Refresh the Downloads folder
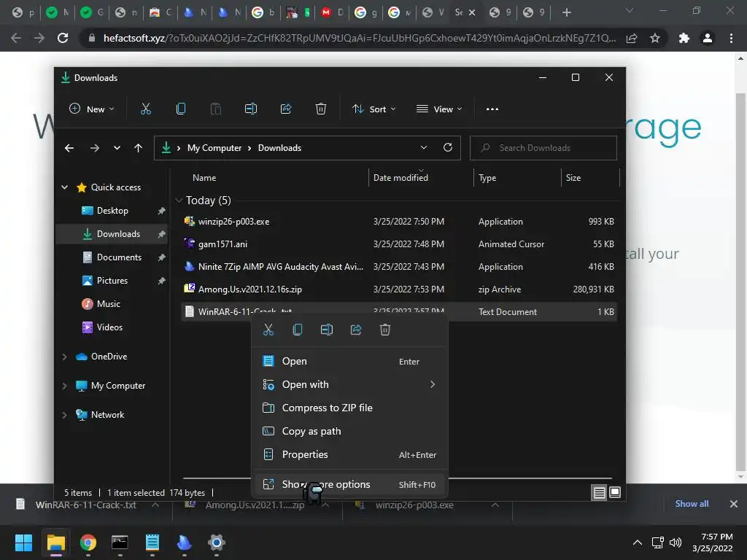Screen dimensions: 747x560 [x=448, y=147]
